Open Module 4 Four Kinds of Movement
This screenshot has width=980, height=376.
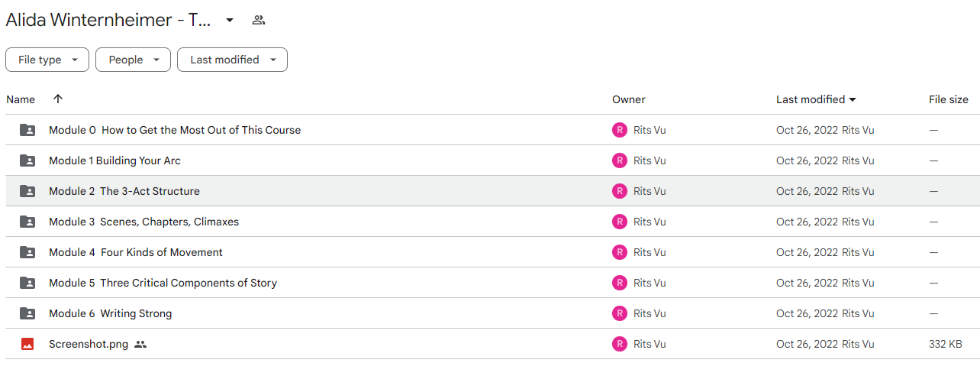[136, 252]
